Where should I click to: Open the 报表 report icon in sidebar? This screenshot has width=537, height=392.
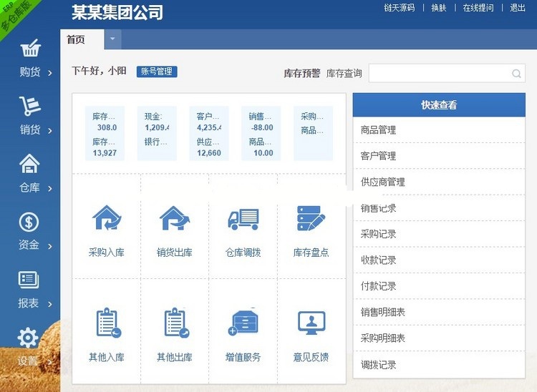click(x=29, y=280)
